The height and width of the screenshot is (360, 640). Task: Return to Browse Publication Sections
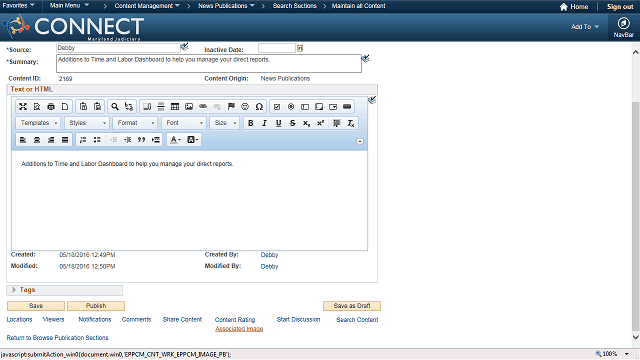tap(58, 338)
